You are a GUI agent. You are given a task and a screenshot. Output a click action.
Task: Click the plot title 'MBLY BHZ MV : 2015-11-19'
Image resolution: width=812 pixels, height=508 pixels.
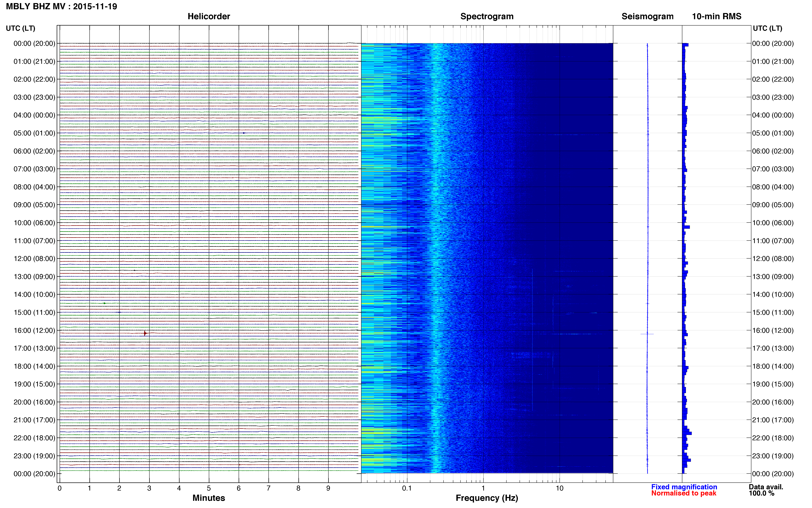[61, 6]
